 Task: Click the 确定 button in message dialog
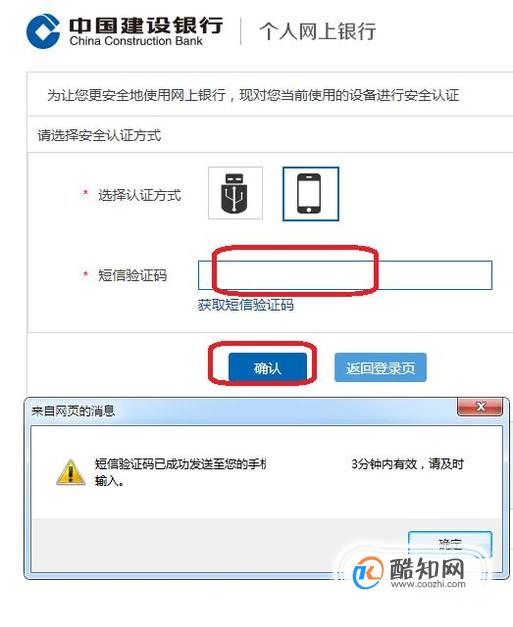point(450,544)
